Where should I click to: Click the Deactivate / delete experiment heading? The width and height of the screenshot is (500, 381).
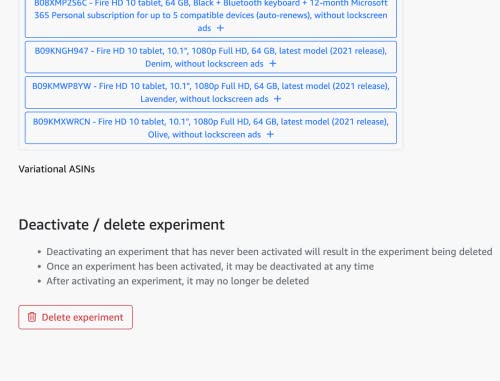coord(121,225)
